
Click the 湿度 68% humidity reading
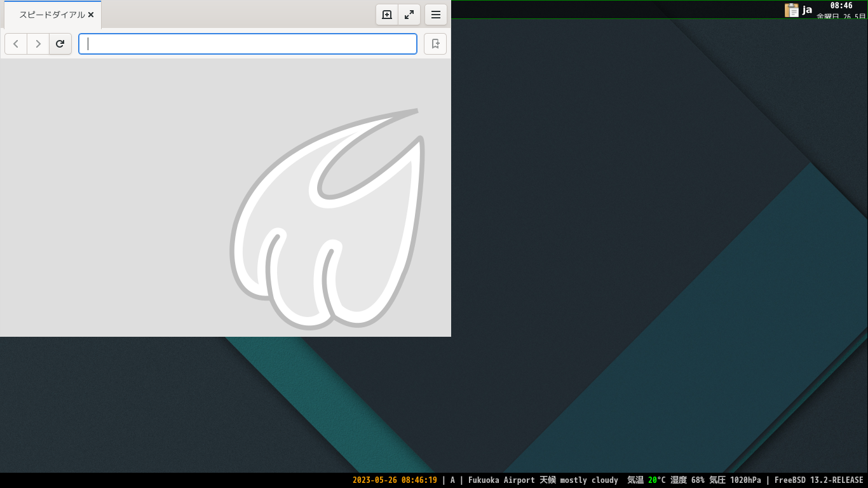coord(688,480)
